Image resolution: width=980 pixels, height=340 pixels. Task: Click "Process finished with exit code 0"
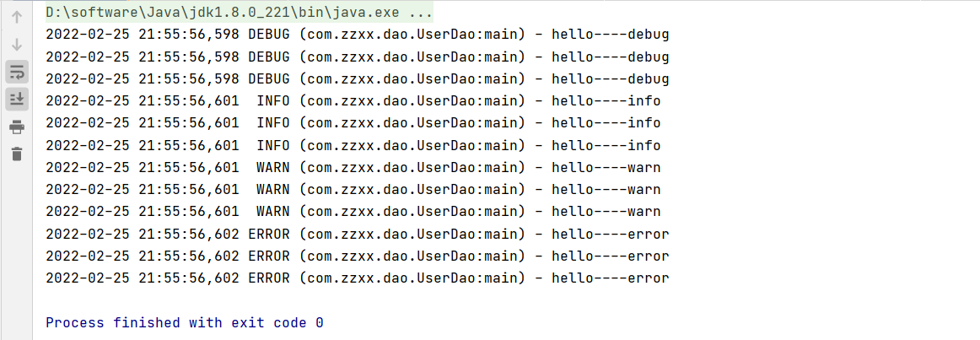185,322
